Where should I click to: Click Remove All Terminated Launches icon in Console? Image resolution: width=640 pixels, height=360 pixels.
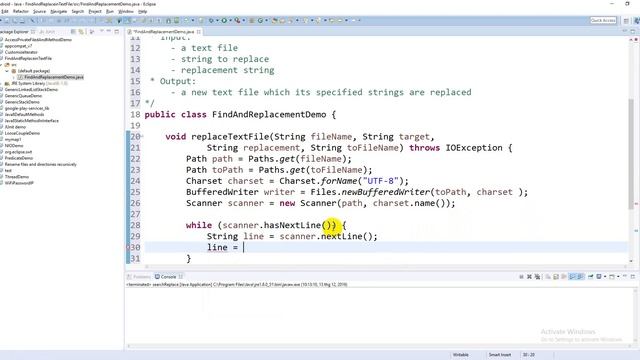coord(537,277)
